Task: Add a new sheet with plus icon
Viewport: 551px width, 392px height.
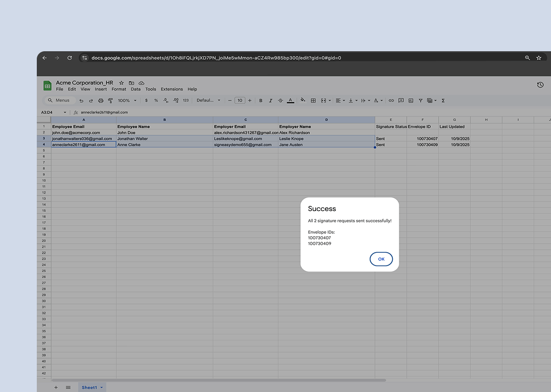Action: click(x=56, y=388)
